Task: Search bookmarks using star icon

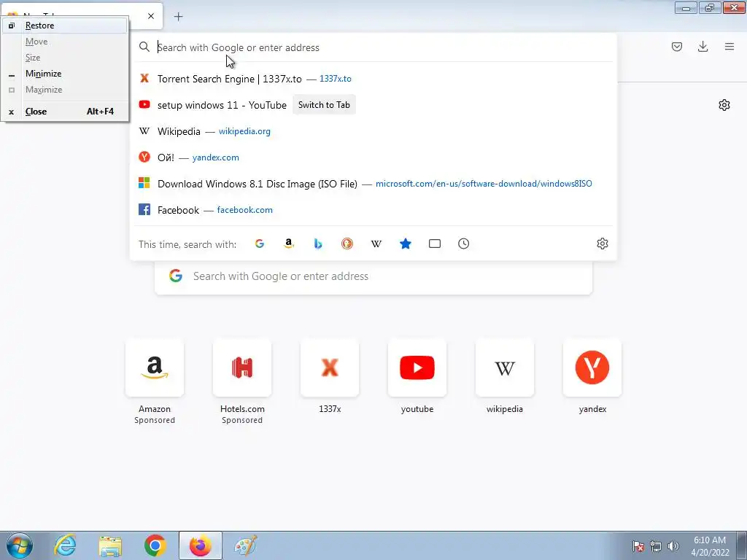Action: coord(406,244)
